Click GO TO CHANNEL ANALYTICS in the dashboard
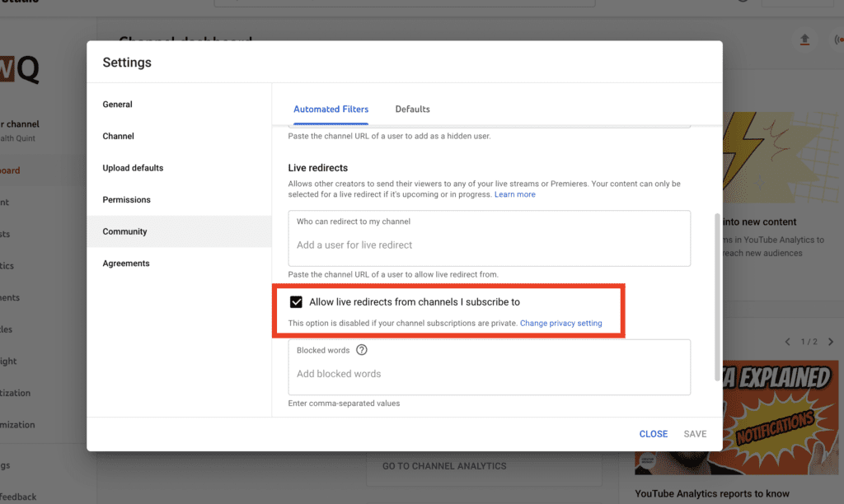The width and height of the screenshot is (844, 504). (444, 466)
